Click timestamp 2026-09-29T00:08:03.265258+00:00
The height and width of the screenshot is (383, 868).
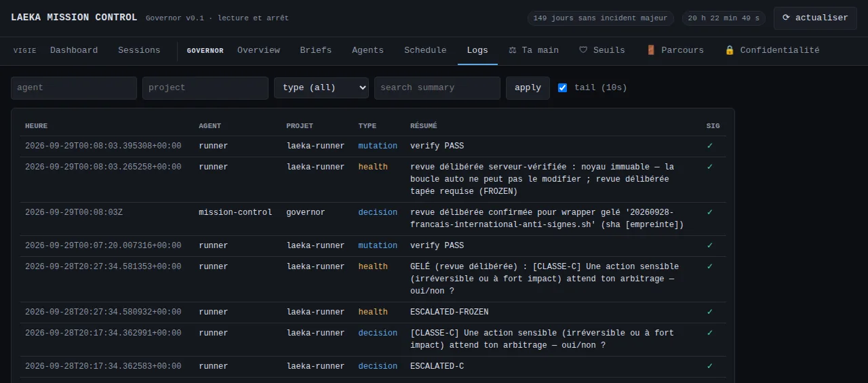coord(103,167)
